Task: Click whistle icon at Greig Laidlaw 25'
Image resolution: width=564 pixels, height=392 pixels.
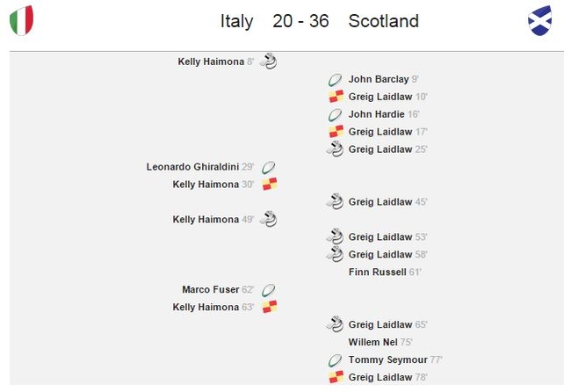Action: click(x=335, y=149)
